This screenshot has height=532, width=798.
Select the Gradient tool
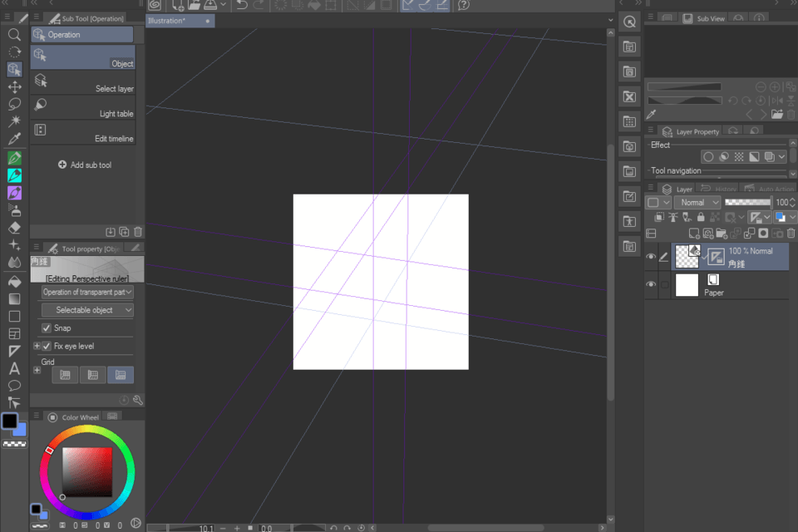coord(14,299)
